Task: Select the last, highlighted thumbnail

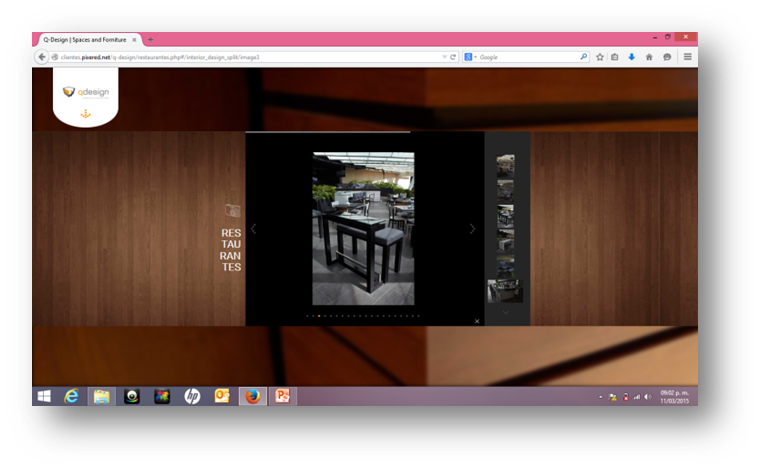Action: tap(505, 291)
